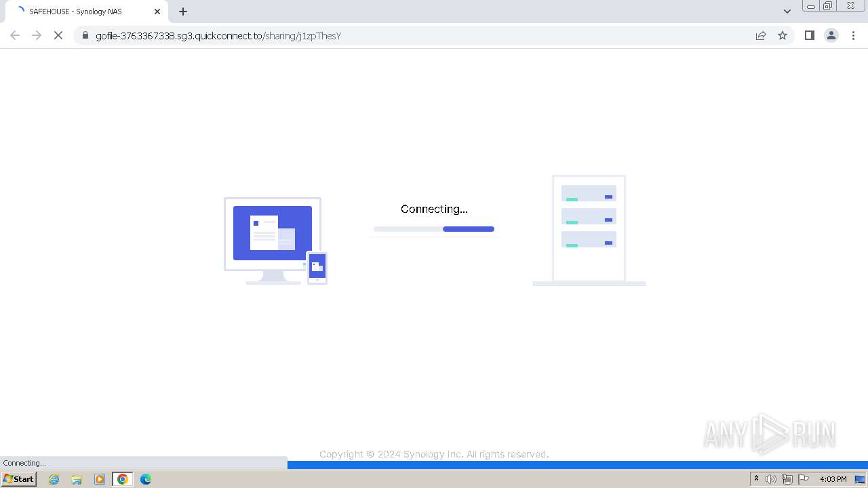This screenshot has height=488, width=868.
Task: Select the SAFEHOUSE - Synology NAS tab
Action: pyautogui.click(x=85, y=12)
